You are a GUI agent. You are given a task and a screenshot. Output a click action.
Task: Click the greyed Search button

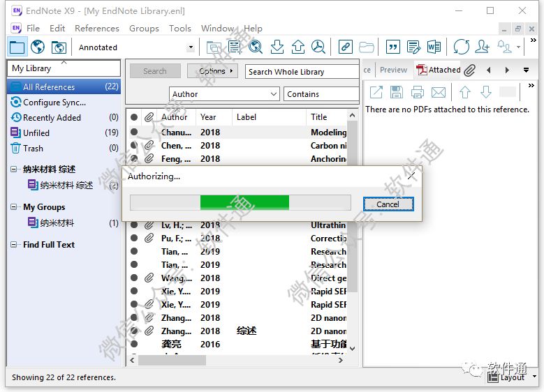coord(155,71)
